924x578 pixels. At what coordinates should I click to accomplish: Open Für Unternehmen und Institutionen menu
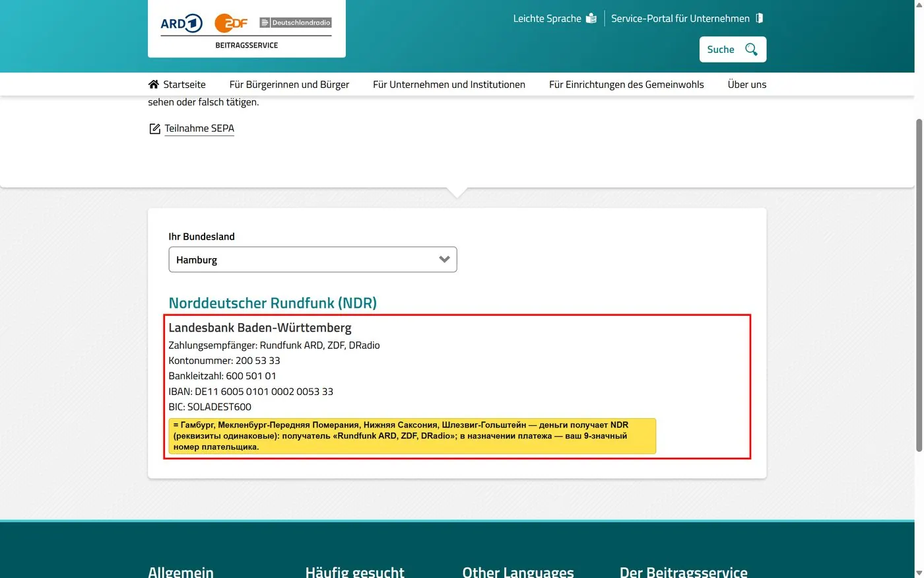pos(449,85)
